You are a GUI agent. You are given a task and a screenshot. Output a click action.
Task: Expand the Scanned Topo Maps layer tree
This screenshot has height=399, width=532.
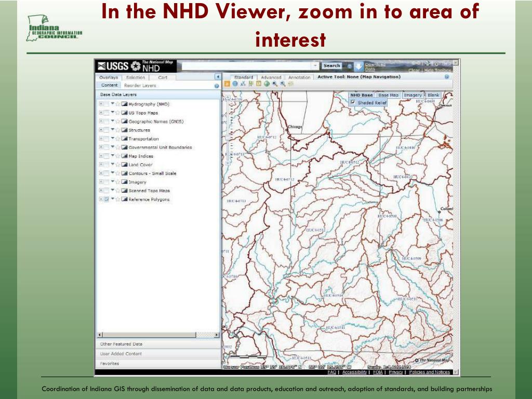[x=101, y=191]
